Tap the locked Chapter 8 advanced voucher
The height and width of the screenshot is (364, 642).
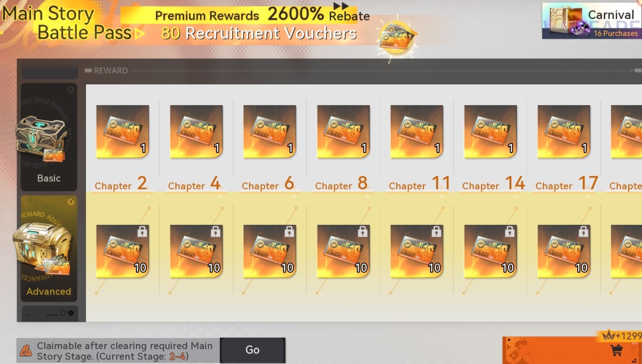pyautogui.click(x=343, y=251)
